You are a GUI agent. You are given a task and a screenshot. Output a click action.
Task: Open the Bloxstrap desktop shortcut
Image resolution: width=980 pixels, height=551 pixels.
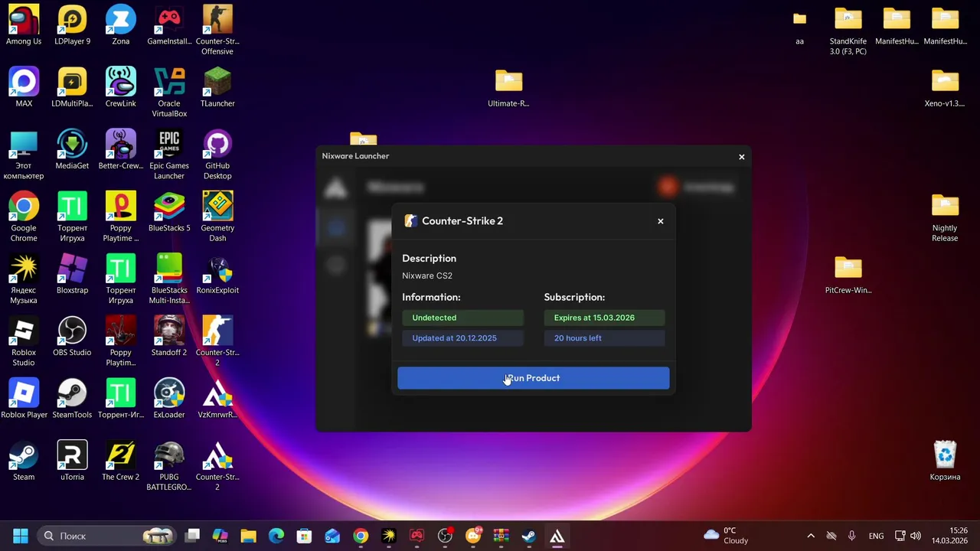click(x=72, y=274)
